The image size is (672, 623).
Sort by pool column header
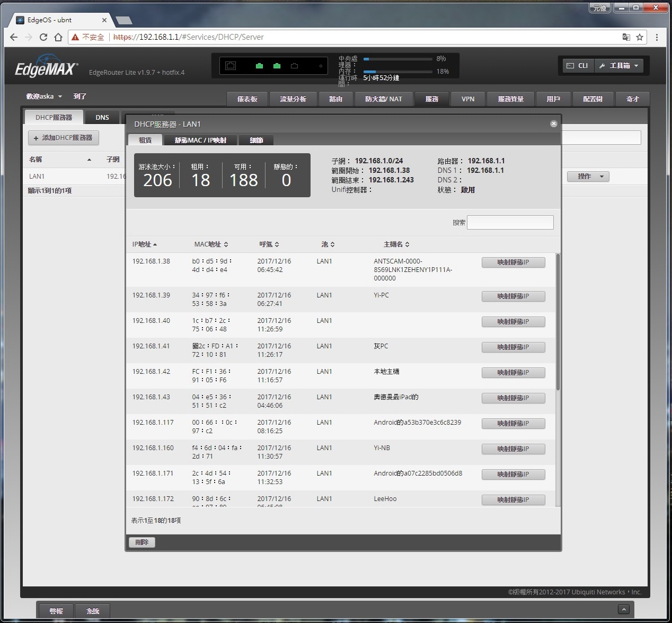point(328,244)
